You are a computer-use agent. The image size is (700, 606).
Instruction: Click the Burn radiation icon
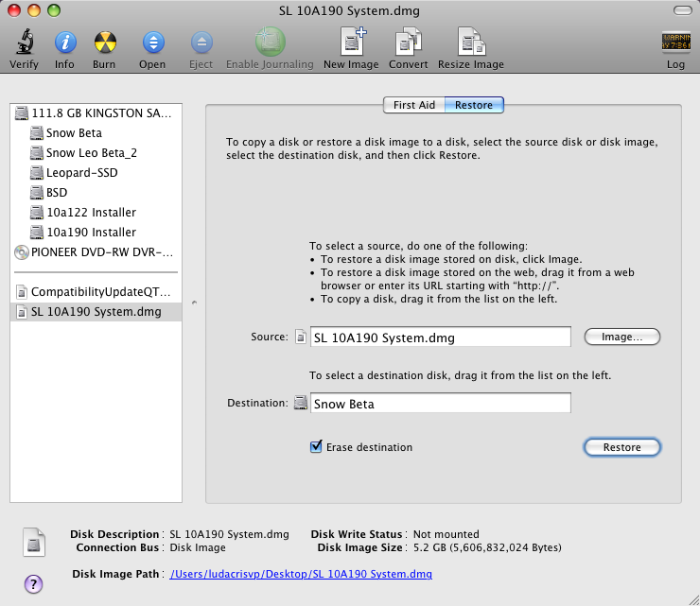[105, 43]
